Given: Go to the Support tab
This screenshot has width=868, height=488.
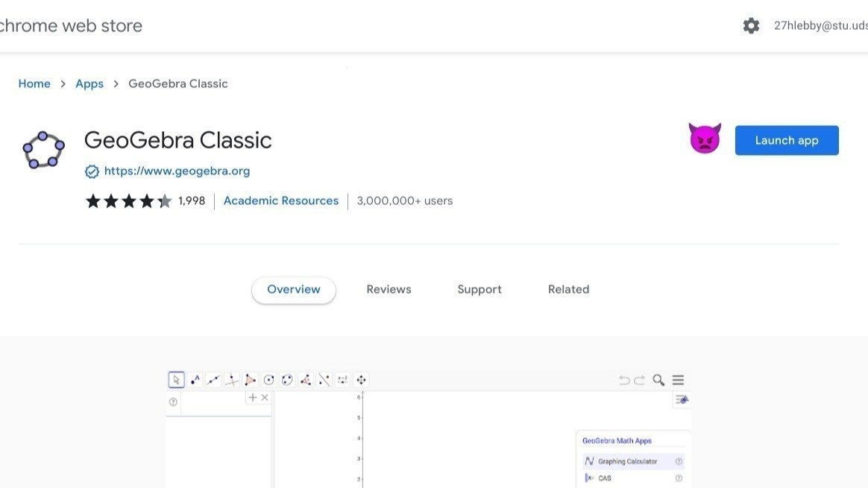Looking at the screenshot, I should [479, 290].
